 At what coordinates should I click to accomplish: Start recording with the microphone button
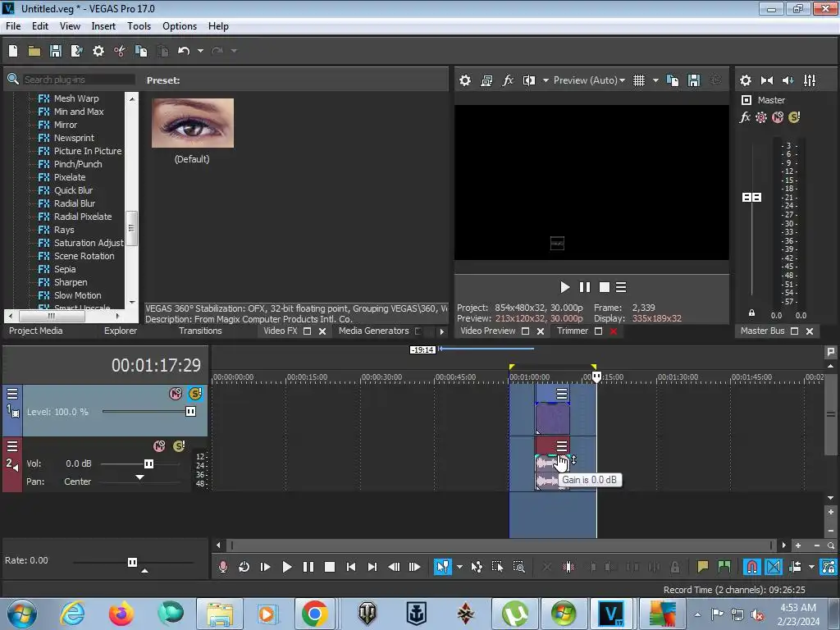(223, 567)
